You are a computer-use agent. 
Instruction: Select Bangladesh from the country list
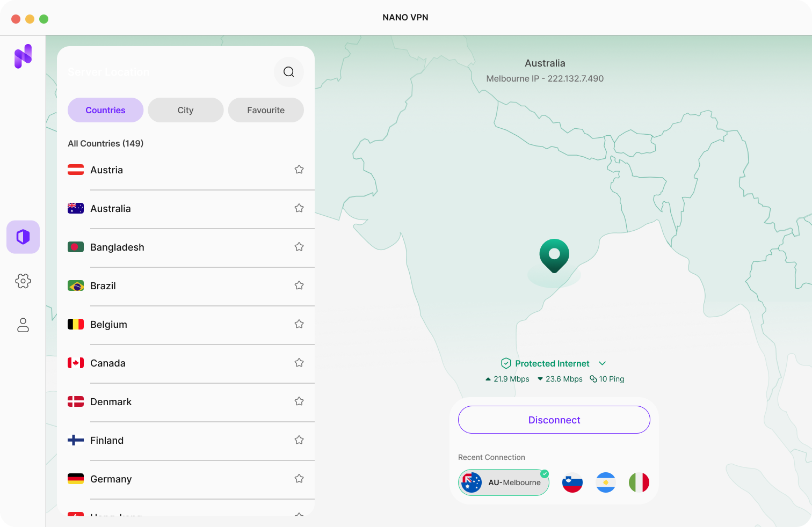pos(186,247)
